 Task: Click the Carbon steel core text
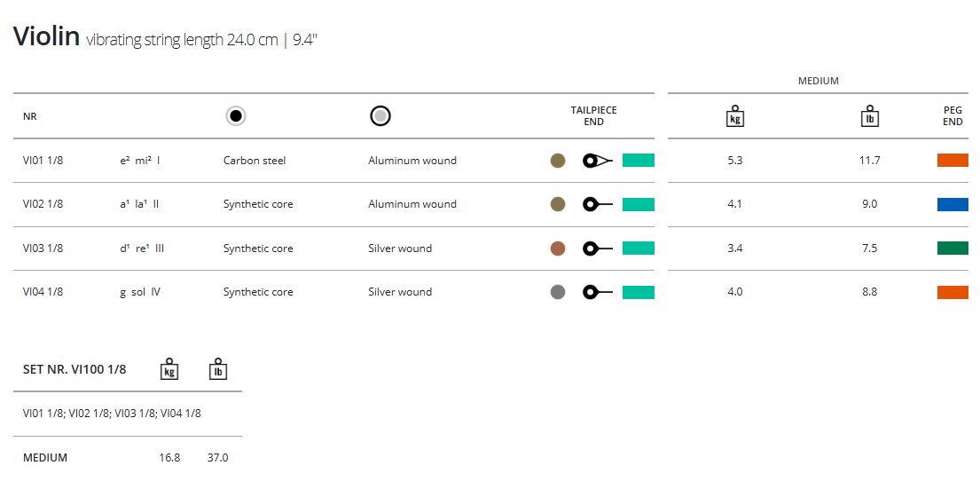tap(255, 161)
